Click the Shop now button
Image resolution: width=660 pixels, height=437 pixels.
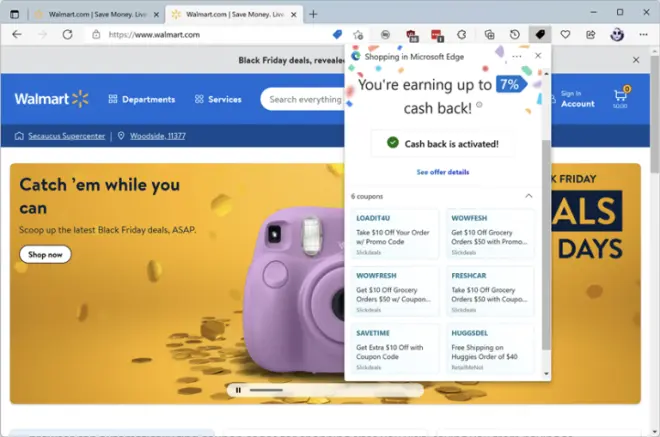point(45,255)
